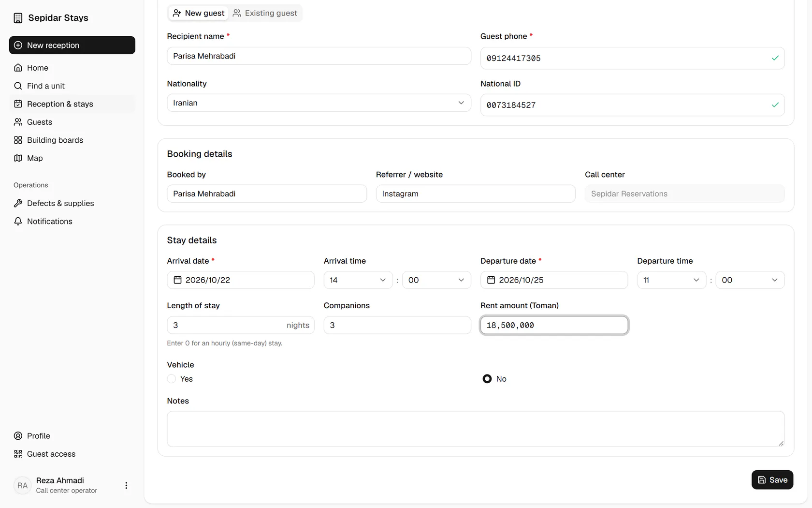
Task: Open Reception & stays section
Action: (72, 104)
